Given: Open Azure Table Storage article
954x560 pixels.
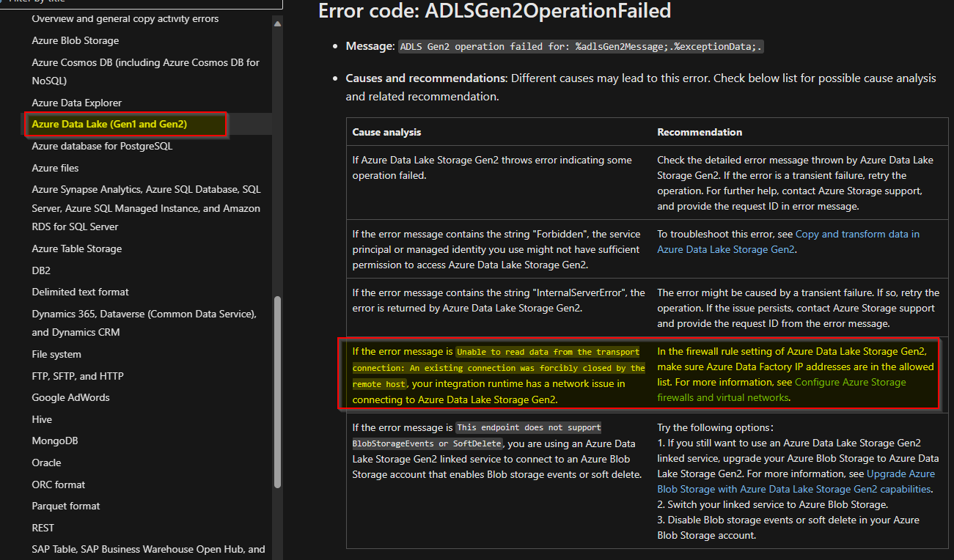Looking at the screenshot, I should pos(76,248).
